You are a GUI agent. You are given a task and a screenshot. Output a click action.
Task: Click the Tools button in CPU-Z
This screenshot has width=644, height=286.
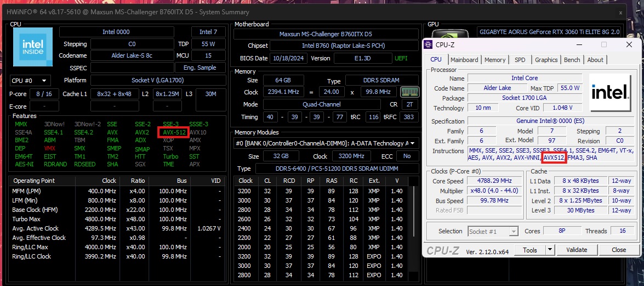pyautogui.click(x=530, y=250)
